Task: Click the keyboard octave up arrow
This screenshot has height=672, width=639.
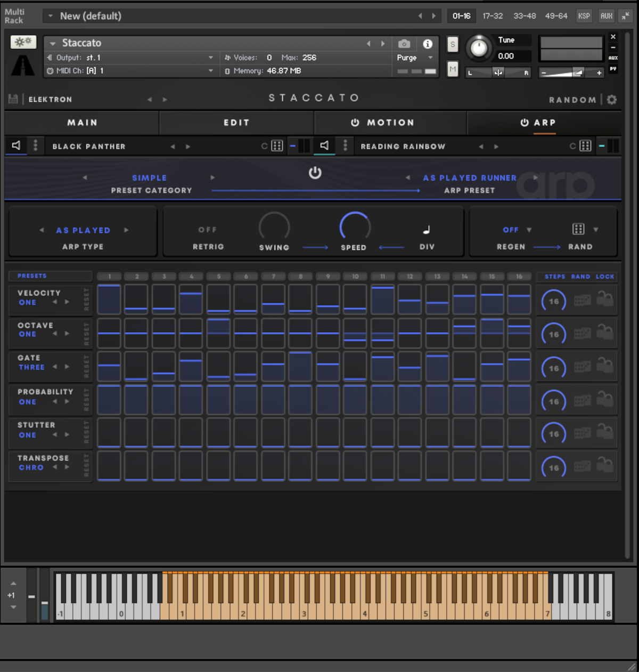Action: [13, 584]
